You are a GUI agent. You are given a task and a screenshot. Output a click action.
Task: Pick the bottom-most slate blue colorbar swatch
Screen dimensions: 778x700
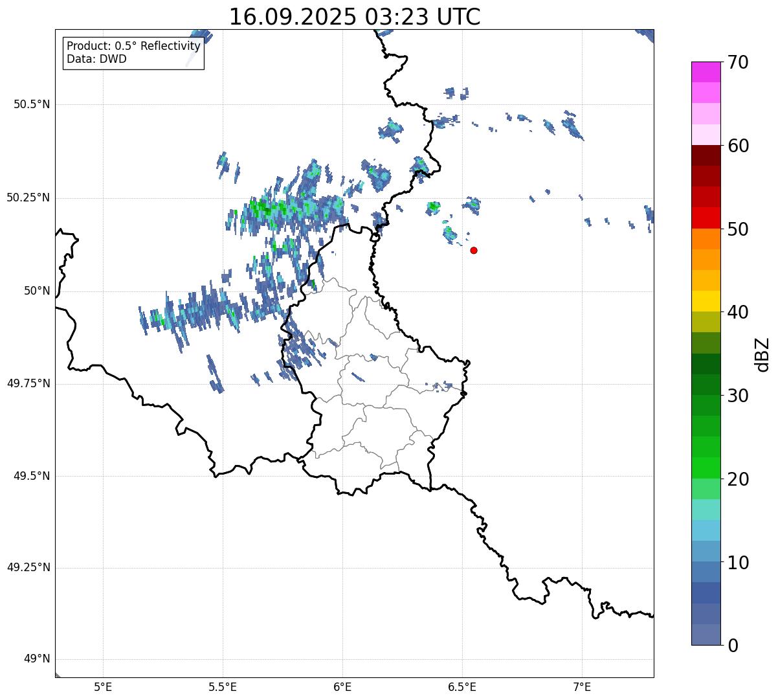tap(706, 635)
